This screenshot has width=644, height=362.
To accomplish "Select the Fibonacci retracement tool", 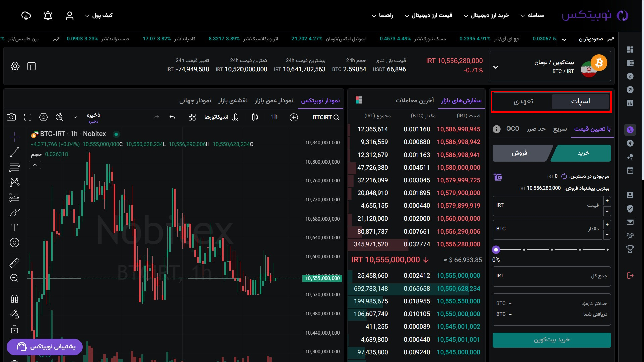I will pyautogui.click(x=14, y=167).
